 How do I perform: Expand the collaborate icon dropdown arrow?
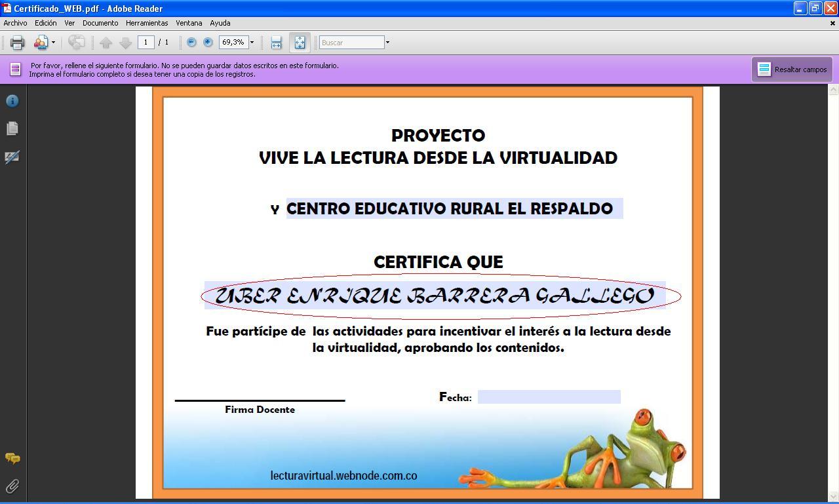coord(53,43)
